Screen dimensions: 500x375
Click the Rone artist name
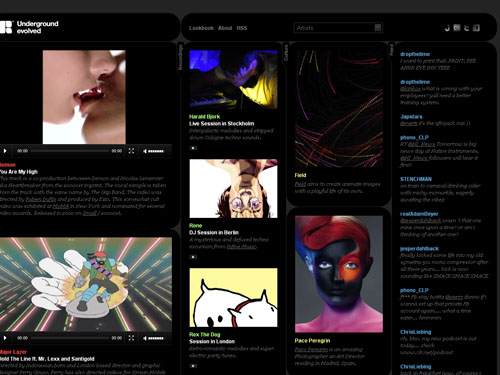point(196,226)
